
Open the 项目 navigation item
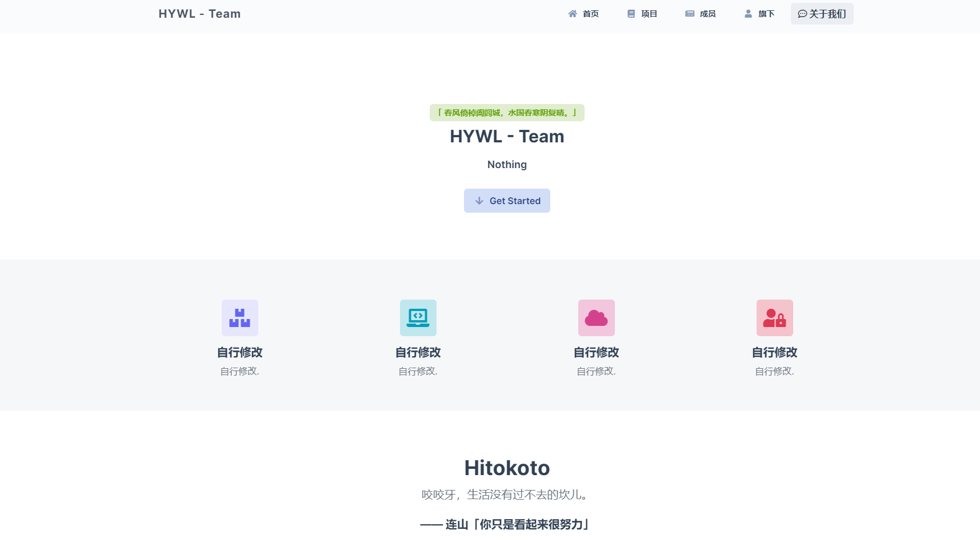point(649,14)
